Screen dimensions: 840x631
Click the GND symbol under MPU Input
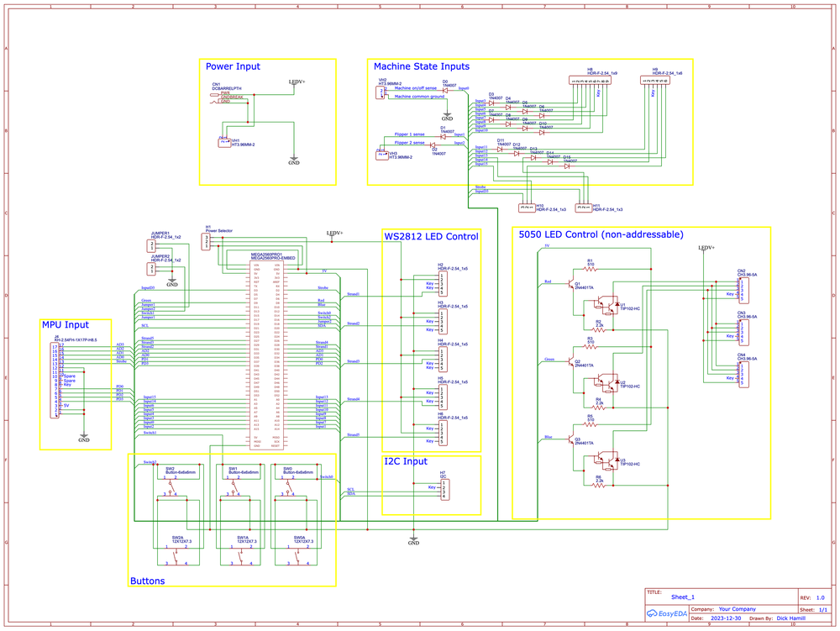pos(83,438)
